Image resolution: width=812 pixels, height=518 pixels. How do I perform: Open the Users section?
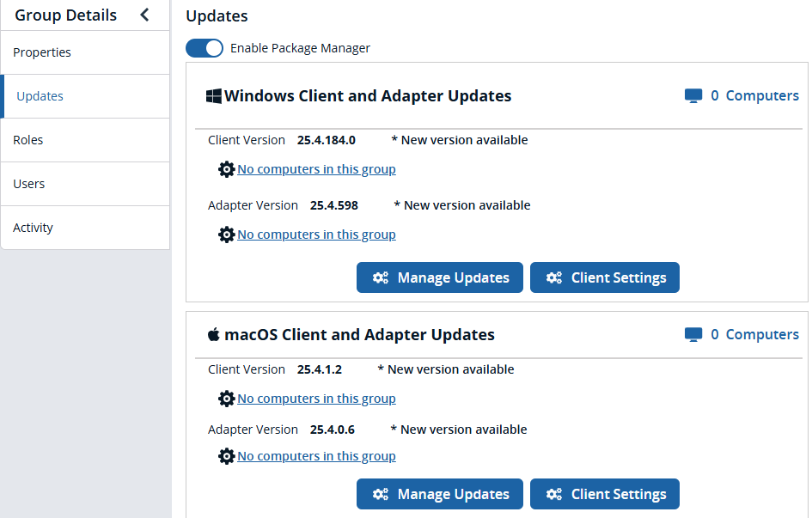pos(27,183)
